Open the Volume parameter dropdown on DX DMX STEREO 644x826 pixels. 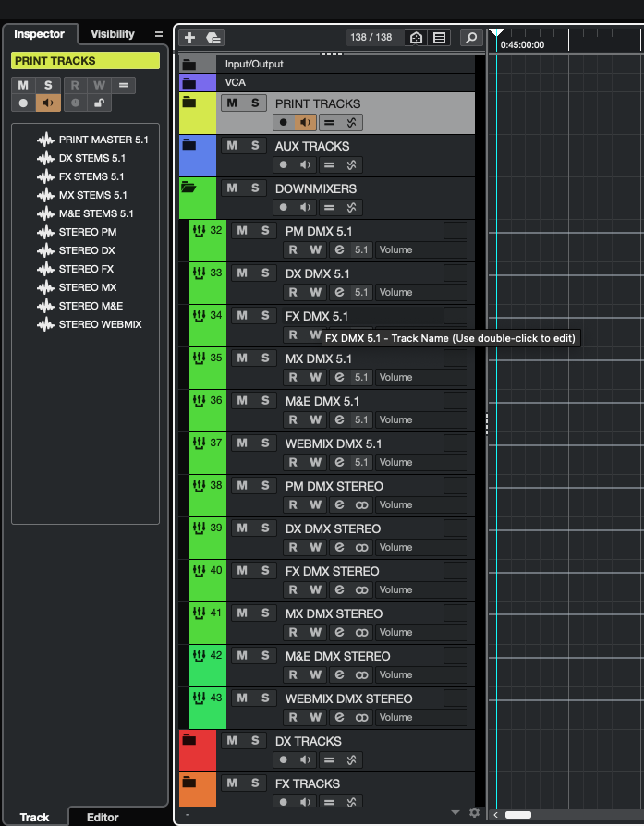tap(420, 547)
